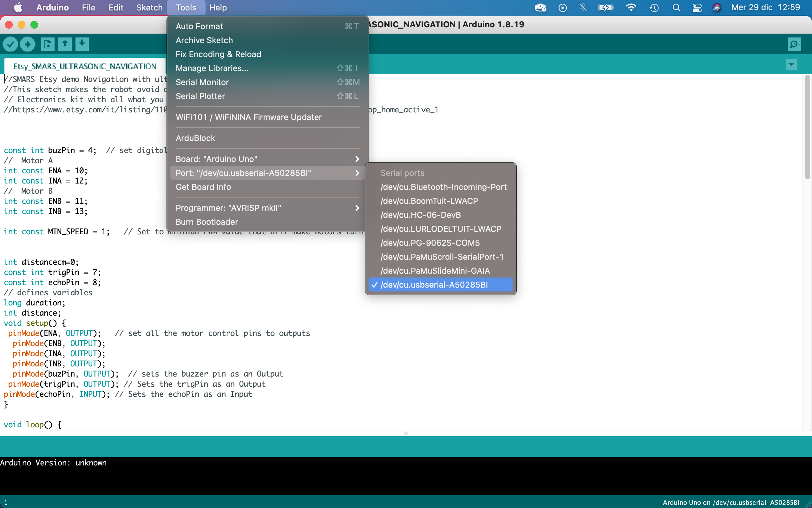Screen dimensions: 812x508
Task: Click the editor vertical scrollbar
Action: 807,128
